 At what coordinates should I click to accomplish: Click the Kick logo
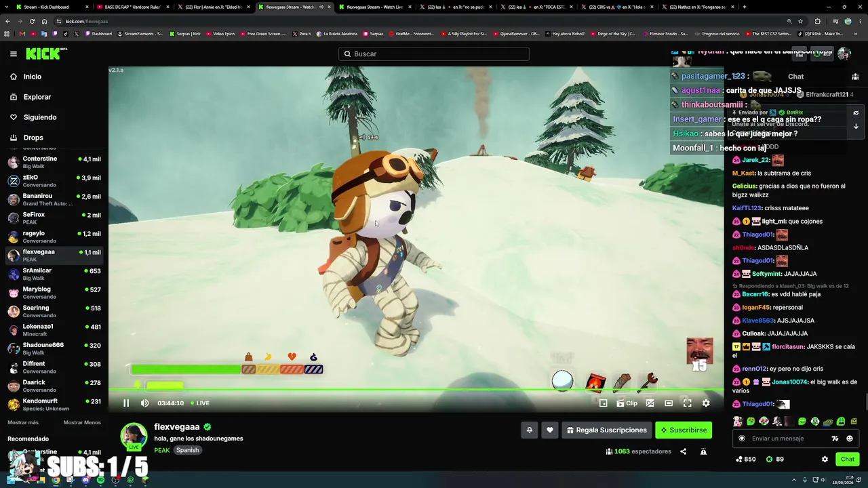(46, 54)
